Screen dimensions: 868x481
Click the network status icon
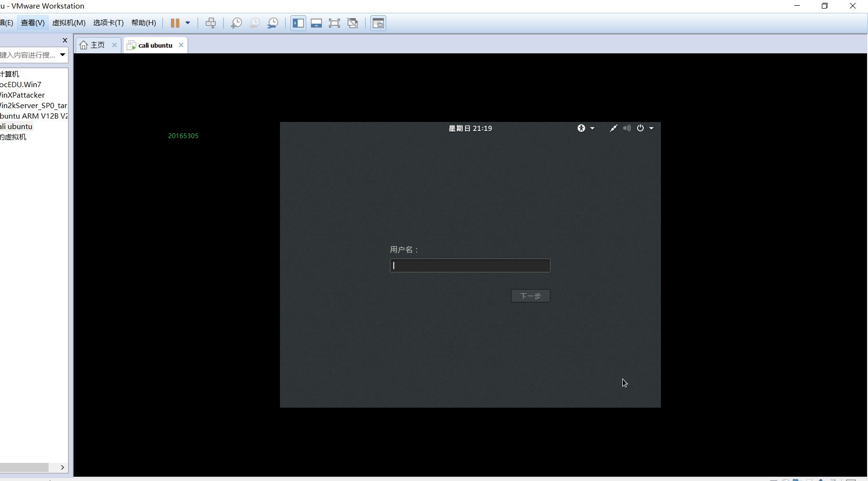pyautogui.click(x=614, y=128)
